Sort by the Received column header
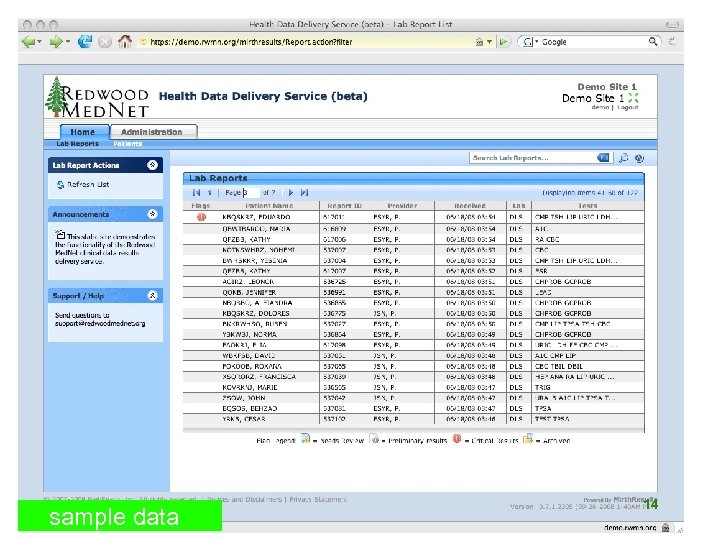Viewport: 720px width, 540px height. [470, 206]
